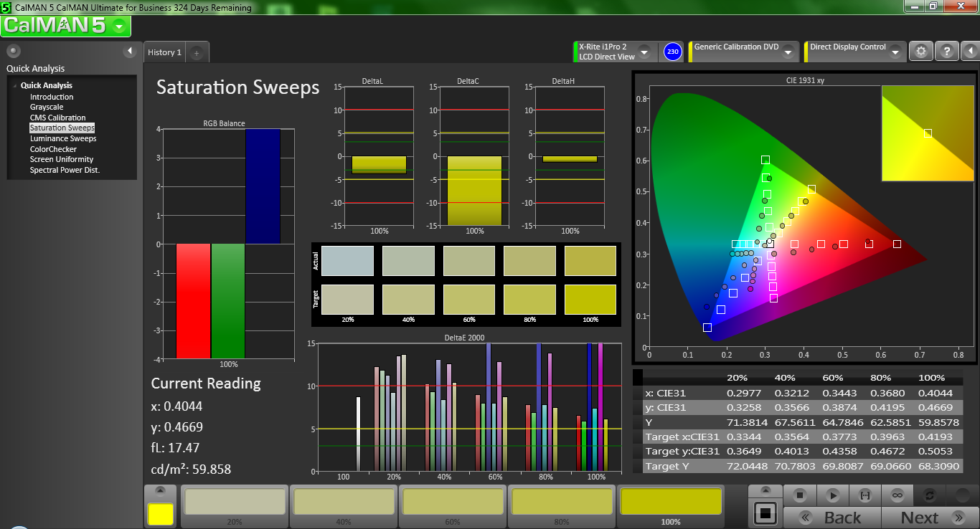Click the help question mark icon
Screen dimensions: 980x529
(946, 52)
